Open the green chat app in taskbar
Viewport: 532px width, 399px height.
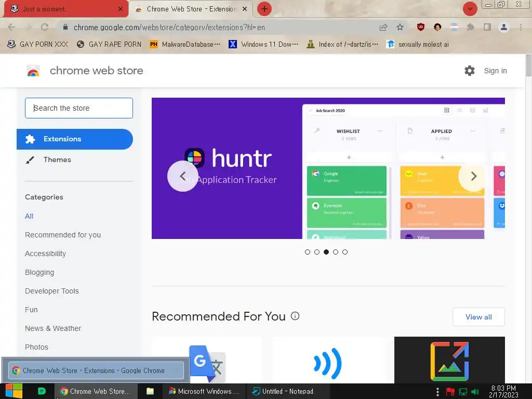tap(42, 391)
